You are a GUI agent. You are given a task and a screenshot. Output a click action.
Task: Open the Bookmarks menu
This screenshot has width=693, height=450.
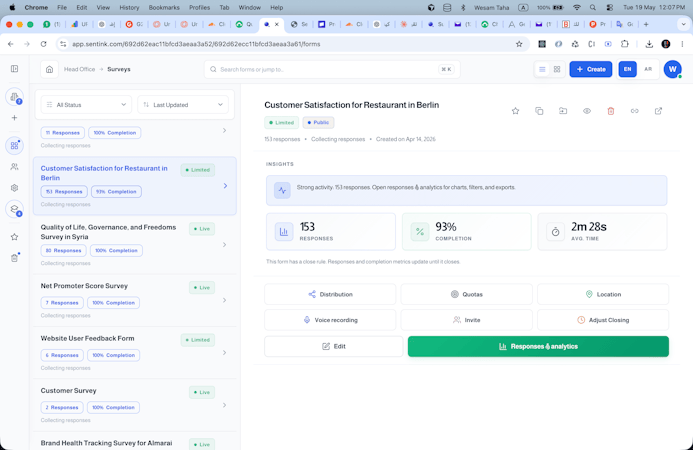click(x=164, y=8)
